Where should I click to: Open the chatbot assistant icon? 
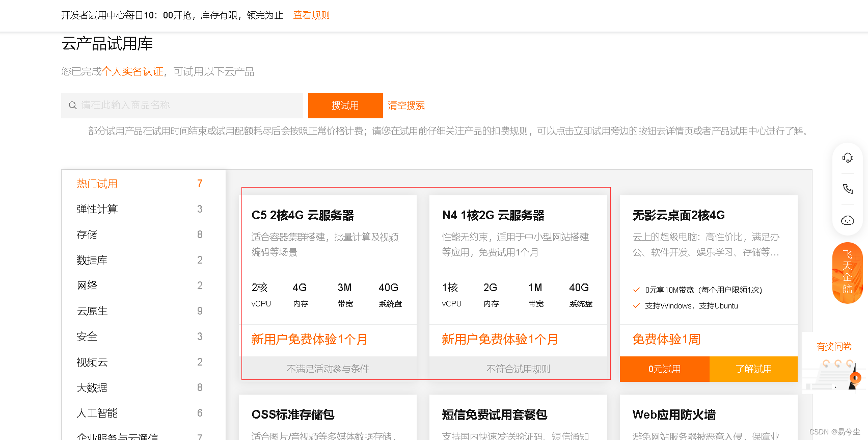(x=848, y=220)
